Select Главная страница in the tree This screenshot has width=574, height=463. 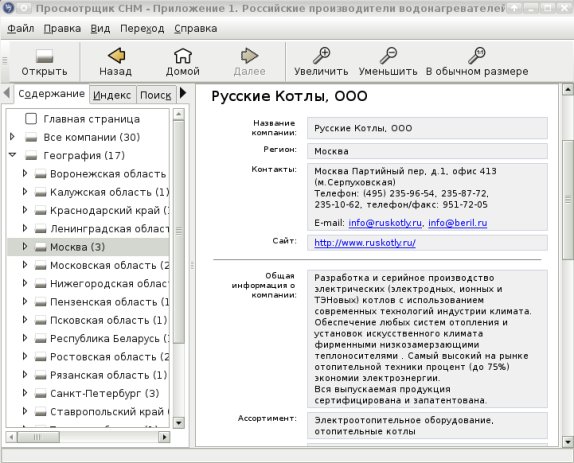[x=92, y=119]
